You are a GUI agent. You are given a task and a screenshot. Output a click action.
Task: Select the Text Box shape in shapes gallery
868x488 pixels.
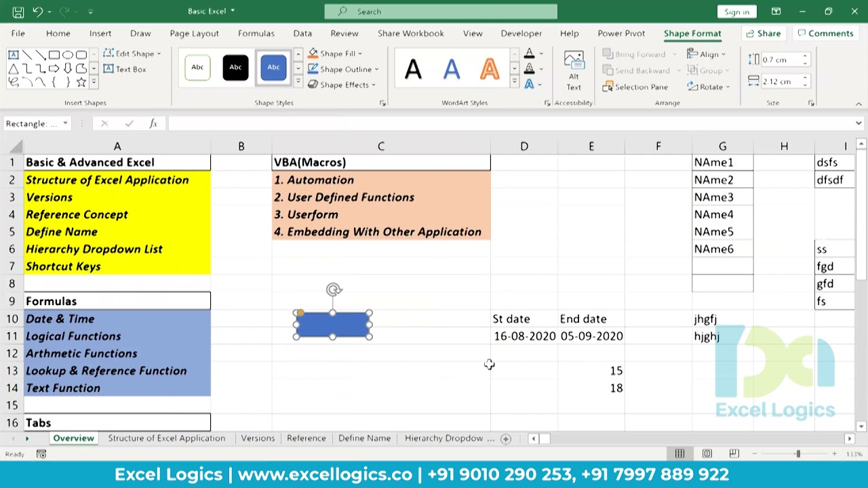14,55
